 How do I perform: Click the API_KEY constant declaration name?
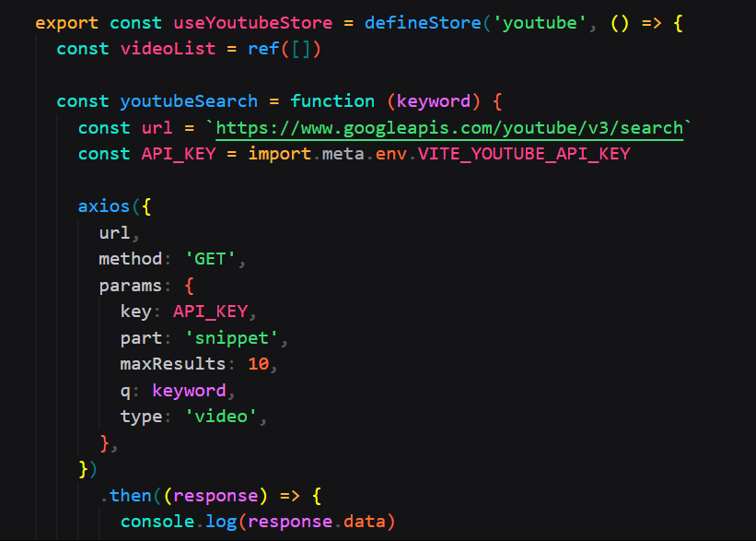(179, 155)
